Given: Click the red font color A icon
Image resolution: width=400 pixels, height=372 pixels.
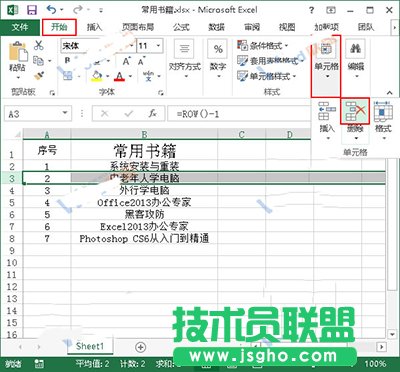Looking at the screenshot, I should [119, 76].
